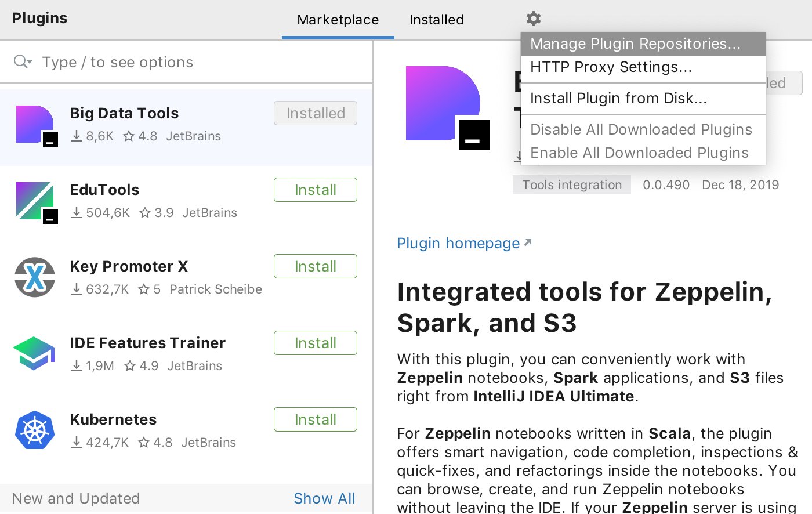Select the Key Promoter X title
This screenshot has height=514, width=812.
point(129,266)
